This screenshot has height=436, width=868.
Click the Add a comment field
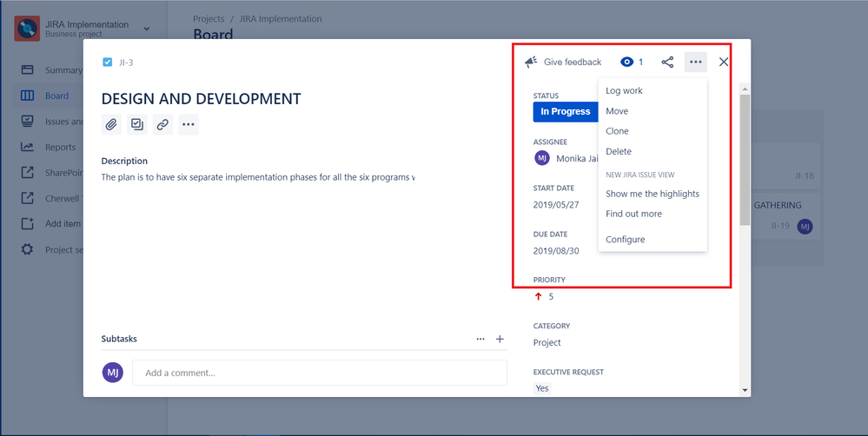point(320,373)
